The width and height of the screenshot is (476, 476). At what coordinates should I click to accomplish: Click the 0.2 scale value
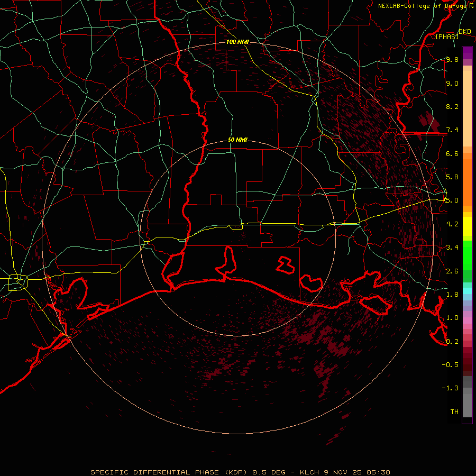[x=452, y=342]
